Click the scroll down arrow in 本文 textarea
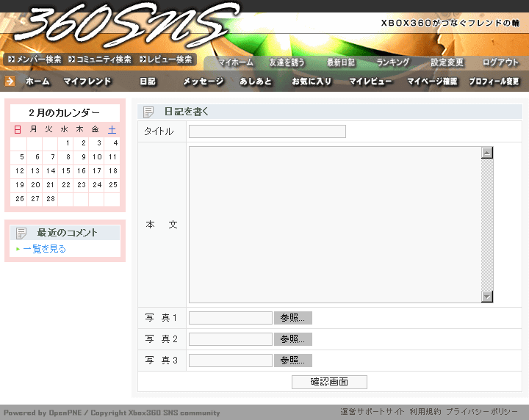 (487, 296)
